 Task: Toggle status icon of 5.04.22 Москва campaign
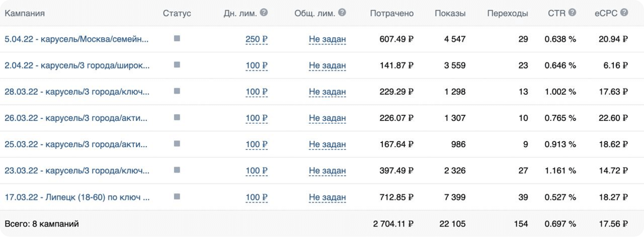pyautogui.click(x=177, y=39)
